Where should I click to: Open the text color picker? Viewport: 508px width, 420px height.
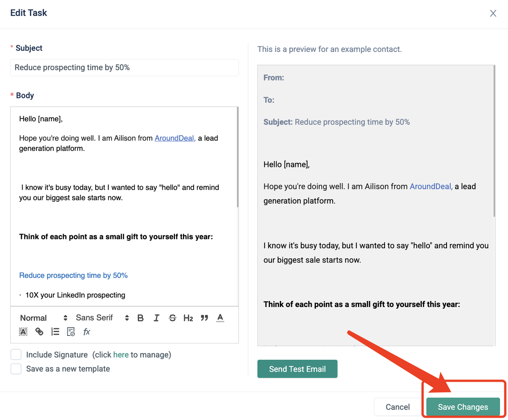point(220,318)
